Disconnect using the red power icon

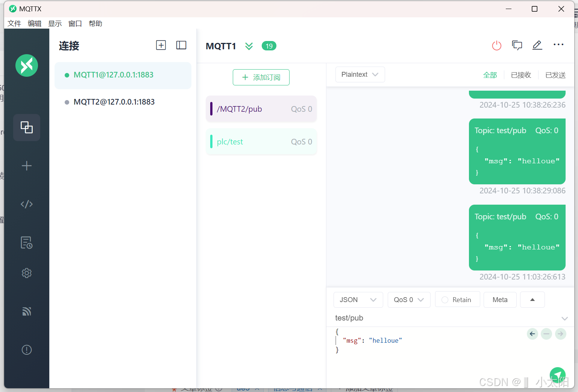click(497, 46)
